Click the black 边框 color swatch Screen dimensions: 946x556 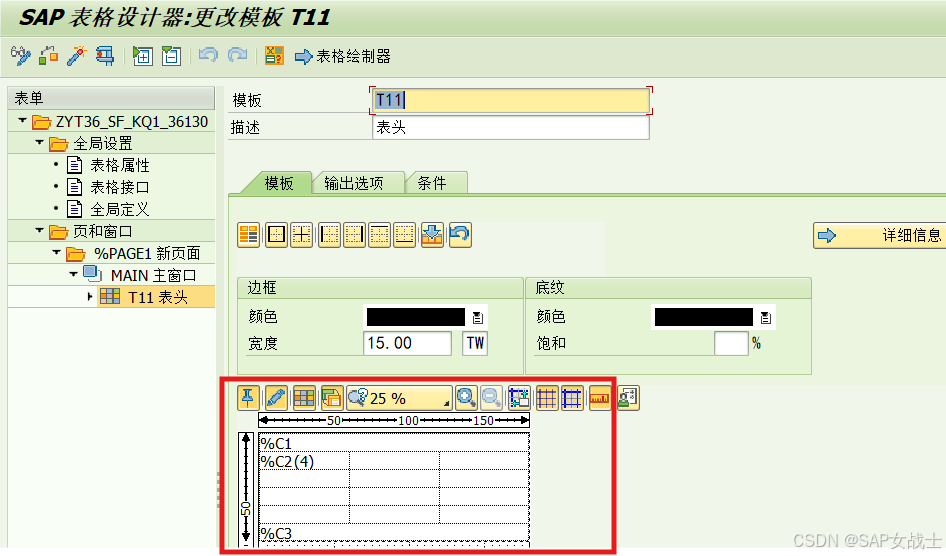click(x=416, y=317)
